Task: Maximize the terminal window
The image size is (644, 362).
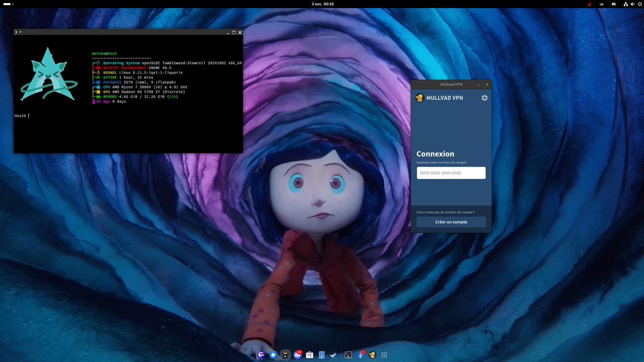Action: click(x=233, y=32)
